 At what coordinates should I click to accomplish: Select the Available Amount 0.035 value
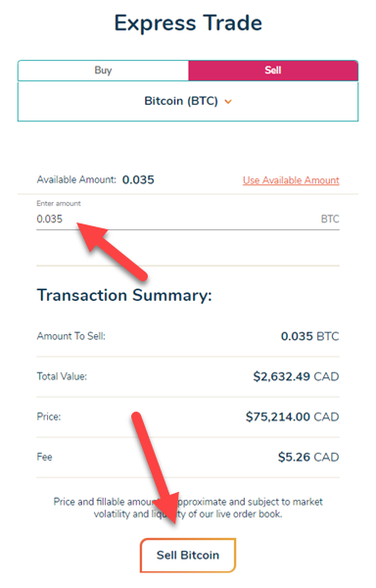pyautogui.click(x=138, y=180)
